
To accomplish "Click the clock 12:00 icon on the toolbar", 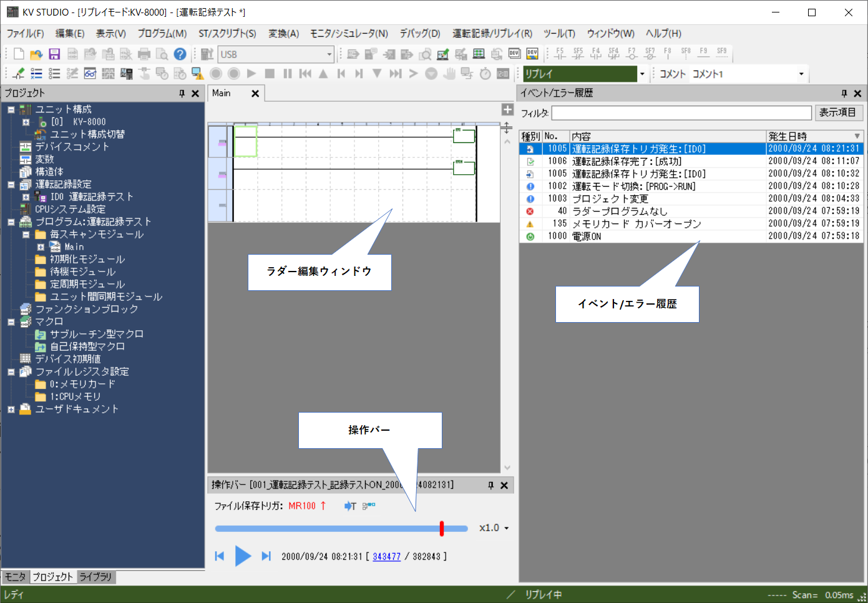I will 504,74.
